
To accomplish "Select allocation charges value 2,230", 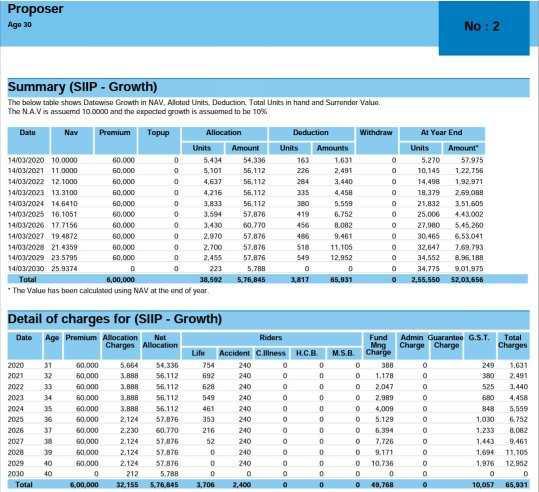I will tap(129, 430).
